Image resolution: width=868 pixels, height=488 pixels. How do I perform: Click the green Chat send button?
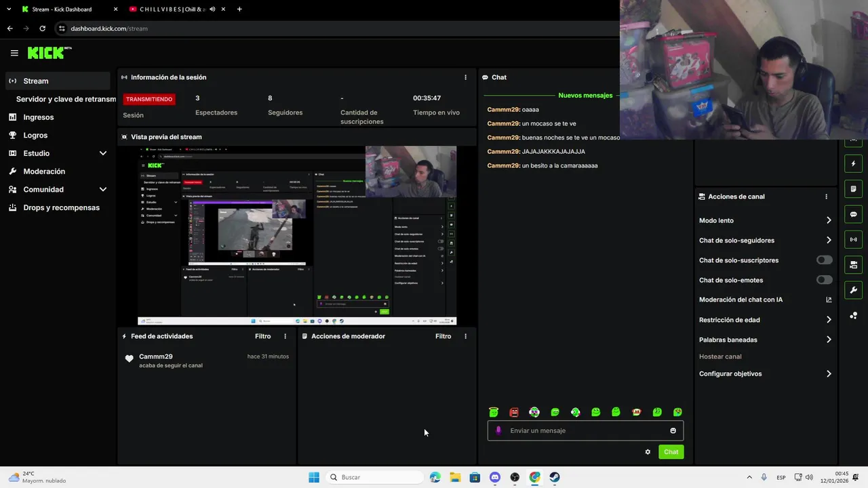tap(671, 452)
